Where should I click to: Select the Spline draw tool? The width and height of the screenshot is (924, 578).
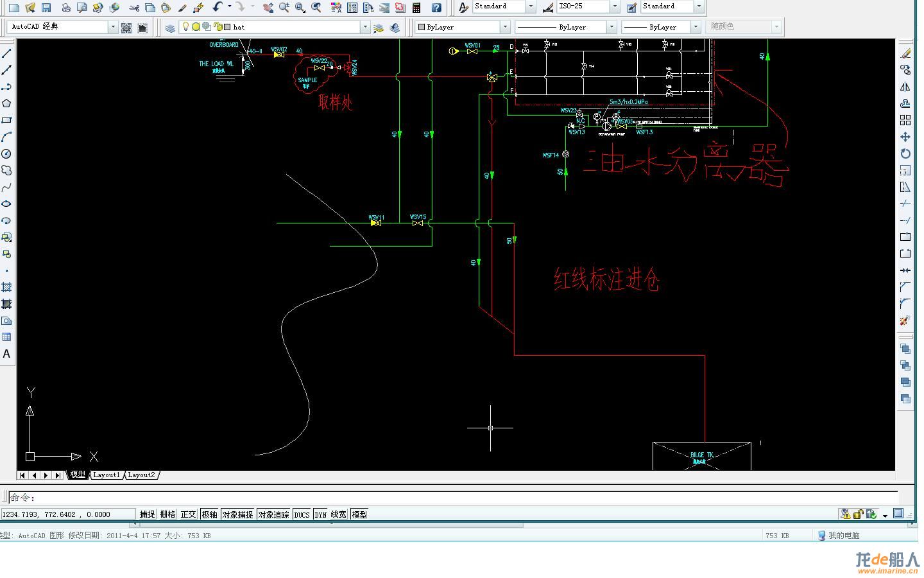click(6, 187)
